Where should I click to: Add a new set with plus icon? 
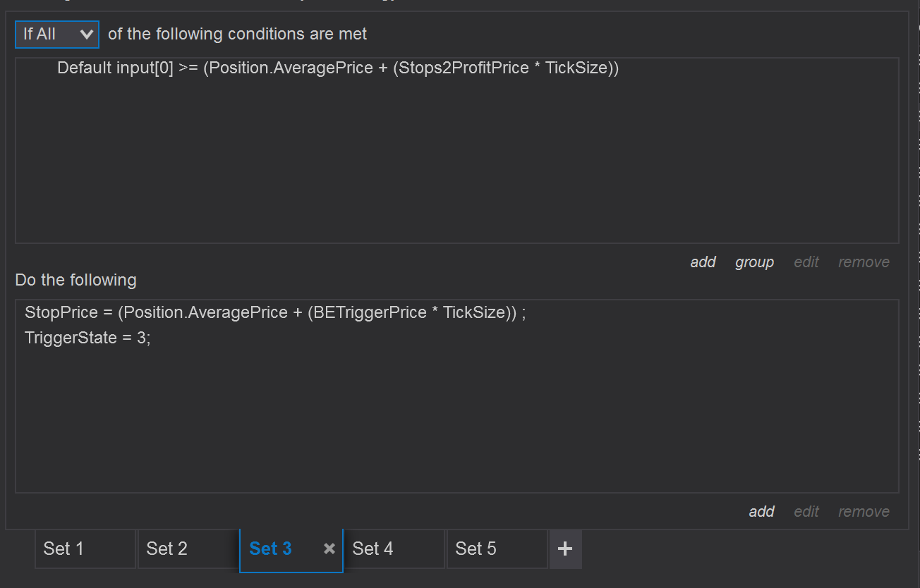[565, 549]
